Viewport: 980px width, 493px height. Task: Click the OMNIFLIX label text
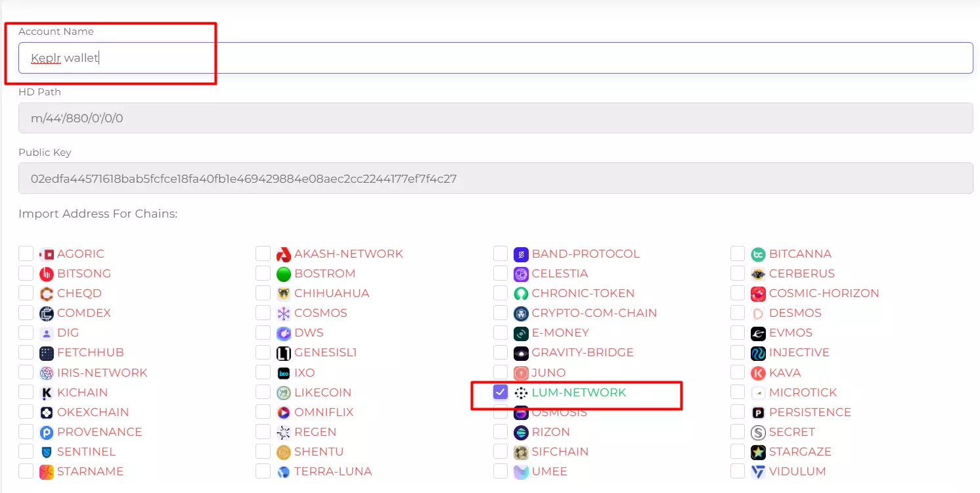(324, 412)
